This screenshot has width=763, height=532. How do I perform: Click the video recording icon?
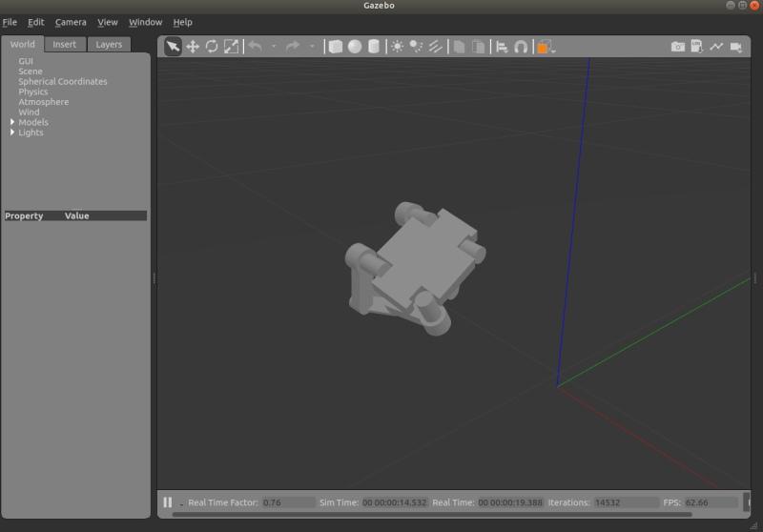736,47
